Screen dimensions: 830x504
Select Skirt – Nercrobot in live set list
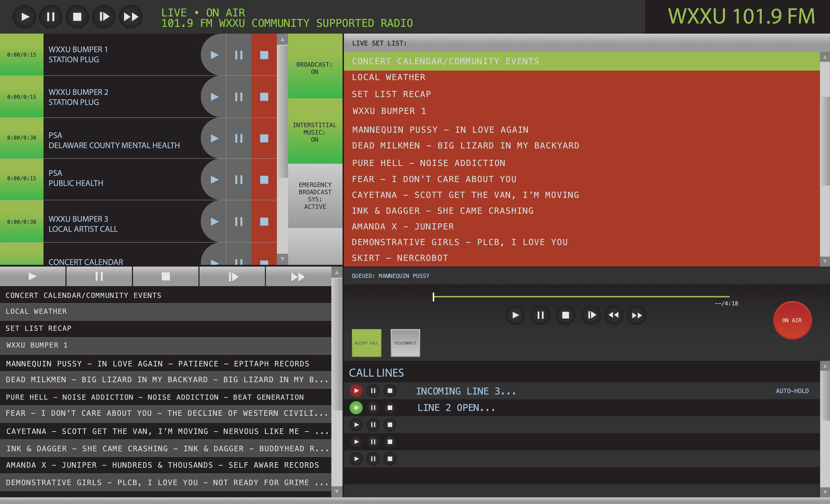582,258
